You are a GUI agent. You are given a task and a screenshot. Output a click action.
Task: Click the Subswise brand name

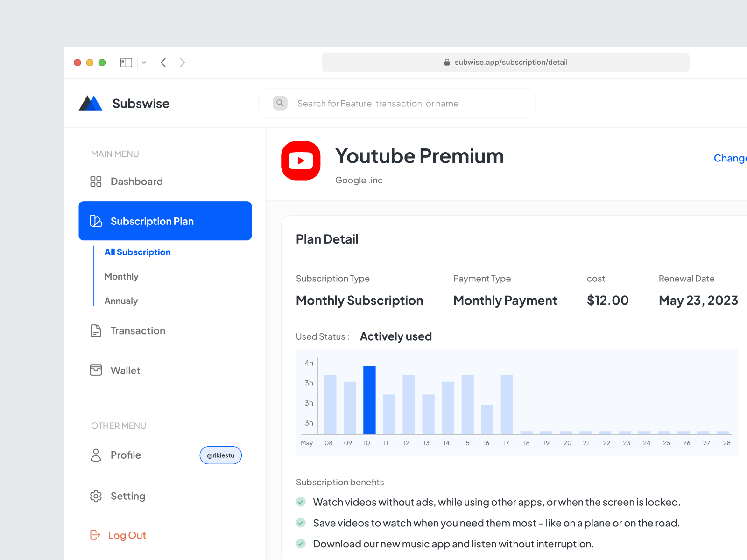[141, 104]
